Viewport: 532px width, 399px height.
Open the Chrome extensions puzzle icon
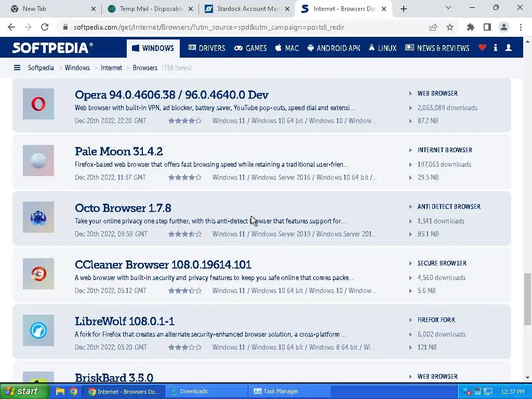(x=471, y=28)
